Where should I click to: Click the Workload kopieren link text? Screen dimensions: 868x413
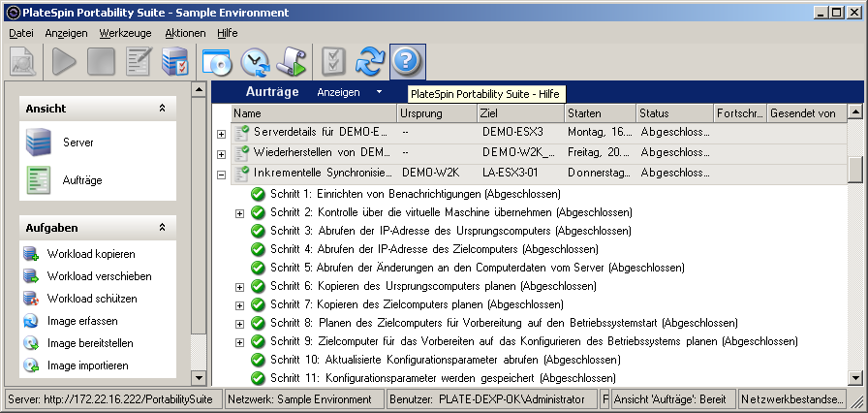pos(91,254)
